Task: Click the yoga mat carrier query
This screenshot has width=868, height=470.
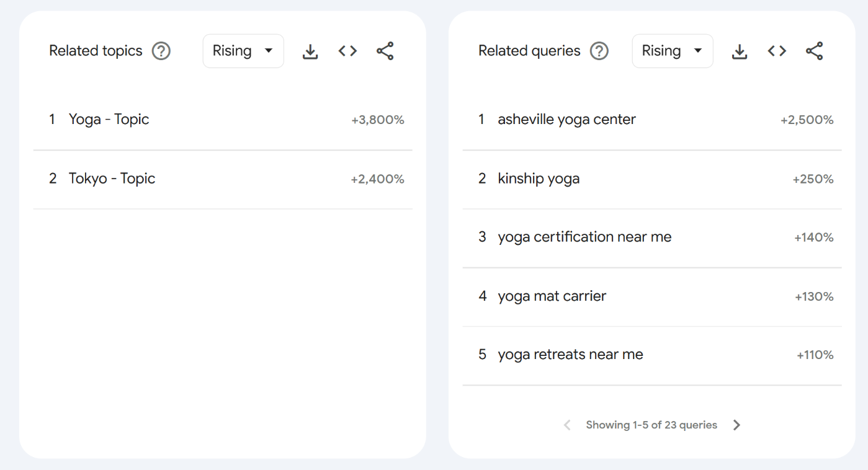Action: tap(552, 296)
